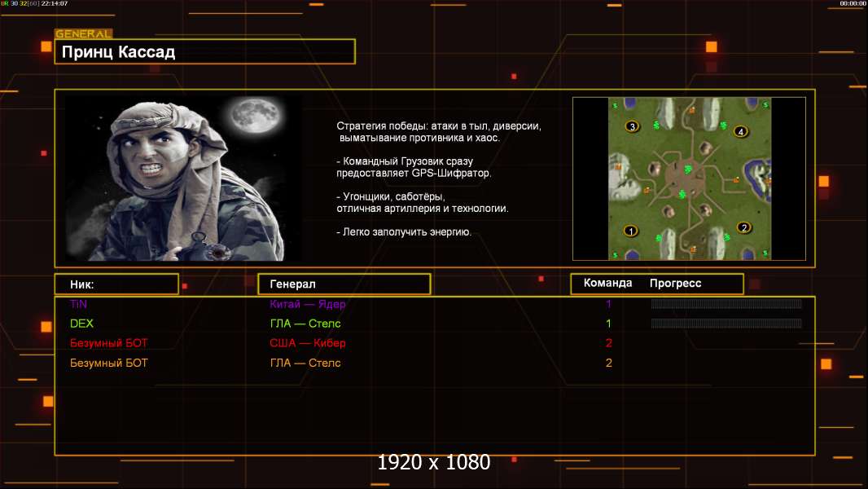Screen dimensions: 868x489
Task: Select player DEX in list
Action: tap(81, 324)
